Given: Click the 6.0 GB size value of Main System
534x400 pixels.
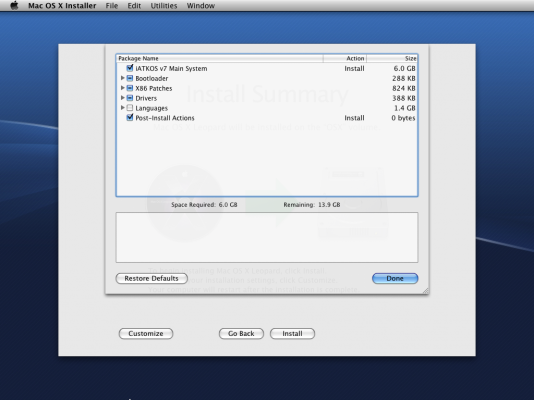Looking at the screenshot, I should click(x=405, y=68).
